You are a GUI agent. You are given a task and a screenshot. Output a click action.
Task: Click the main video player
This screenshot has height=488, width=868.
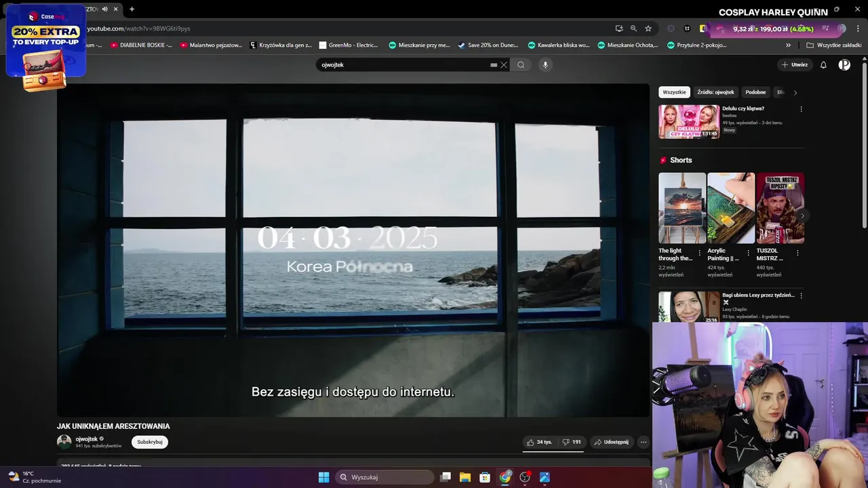tap(353, 250)
